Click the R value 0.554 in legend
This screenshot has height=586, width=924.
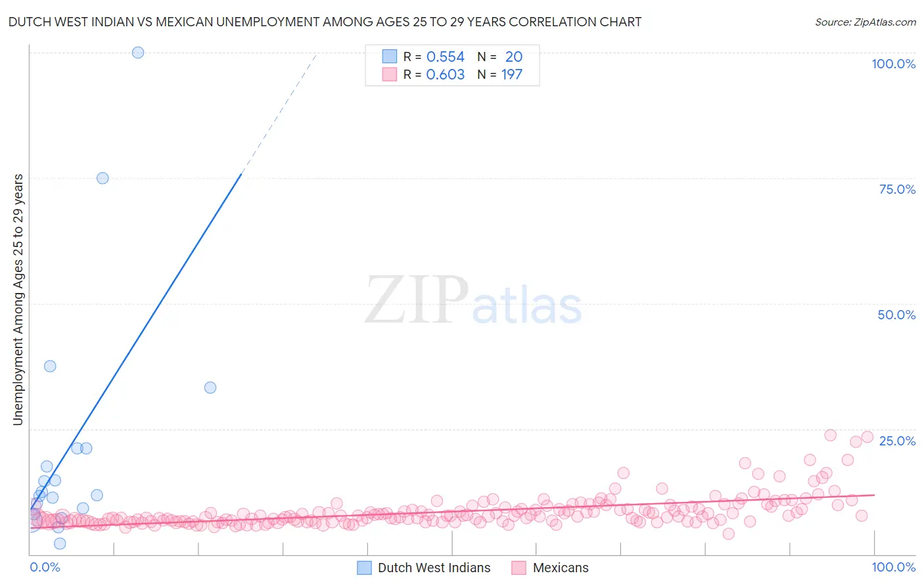(446, 56)
